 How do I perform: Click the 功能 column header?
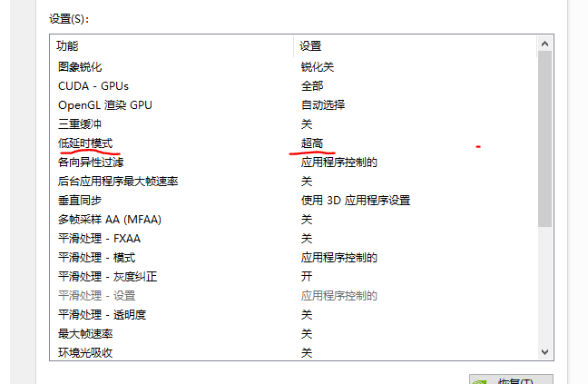pos(67,46)
